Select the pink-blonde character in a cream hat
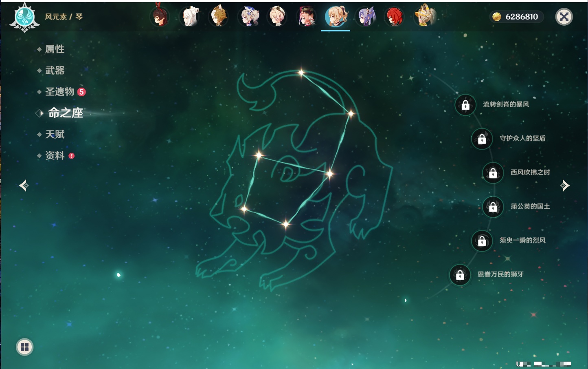This screenshot has height=369, width=588. pos(277,16)
